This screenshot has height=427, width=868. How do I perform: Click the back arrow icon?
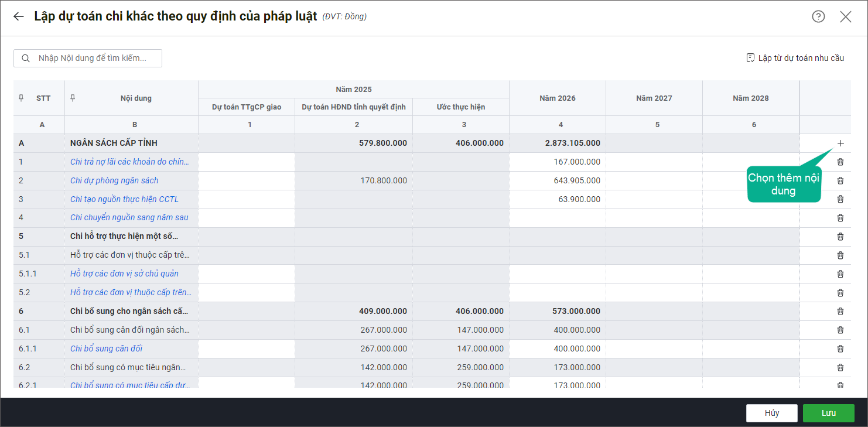pos(19,16)
